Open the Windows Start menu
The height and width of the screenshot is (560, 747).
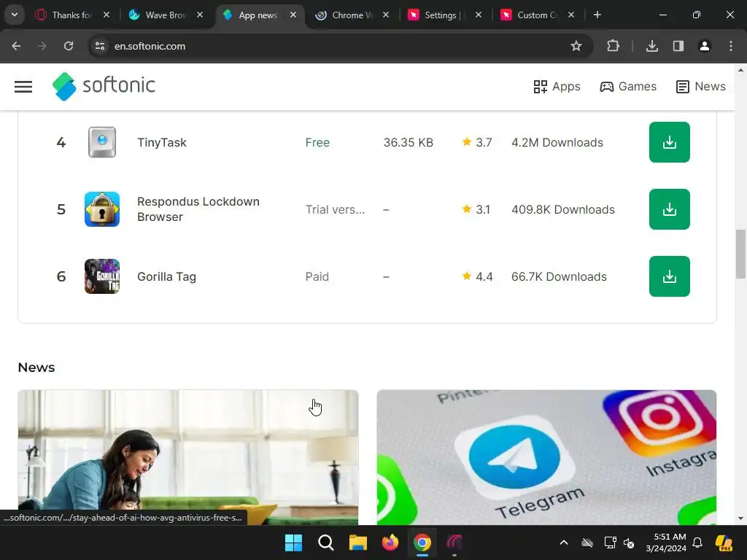(293, 542)
